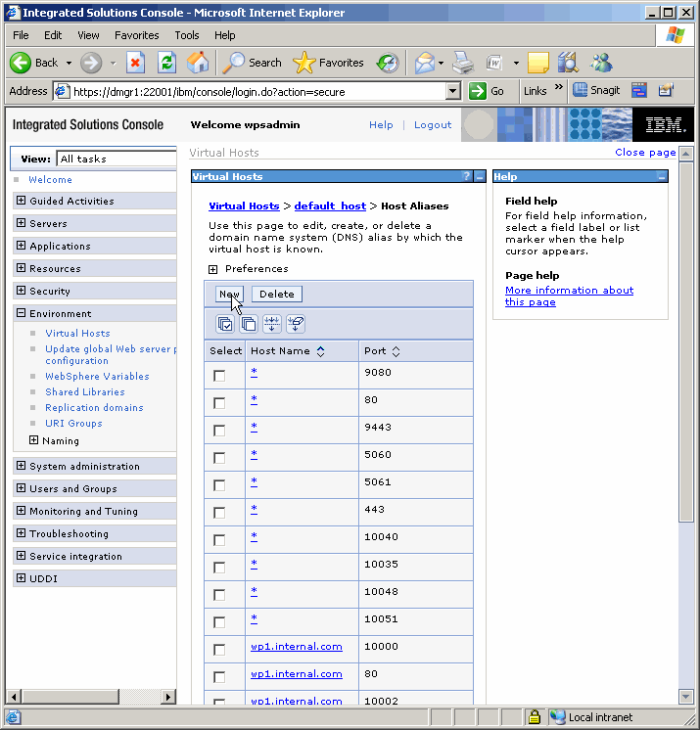Click the Delete button
The height and width of the screenshot is (730, 700).
coord(276,294)
